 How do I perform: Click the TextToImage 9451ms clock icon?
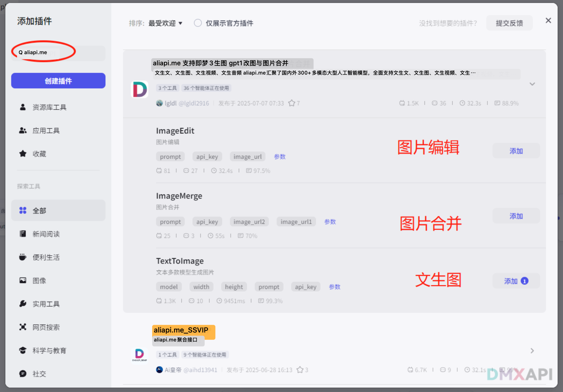(219, 301)
